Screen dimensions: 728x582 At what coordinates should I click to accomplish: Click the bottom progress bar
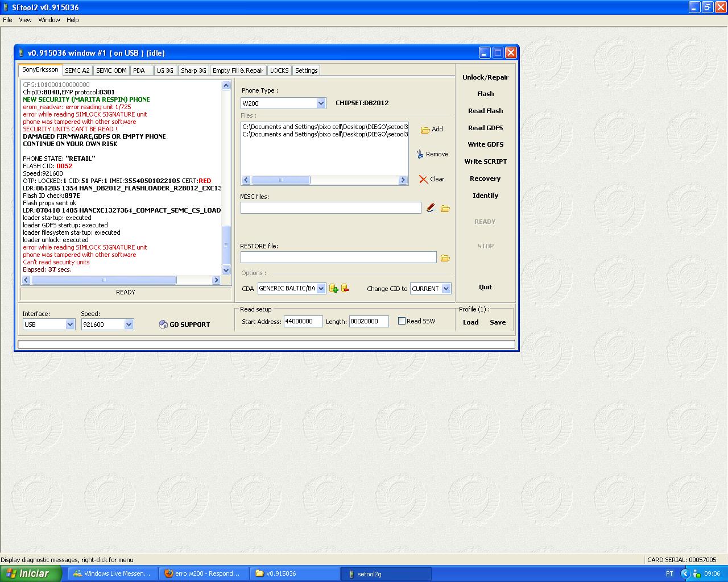(267, 344)
